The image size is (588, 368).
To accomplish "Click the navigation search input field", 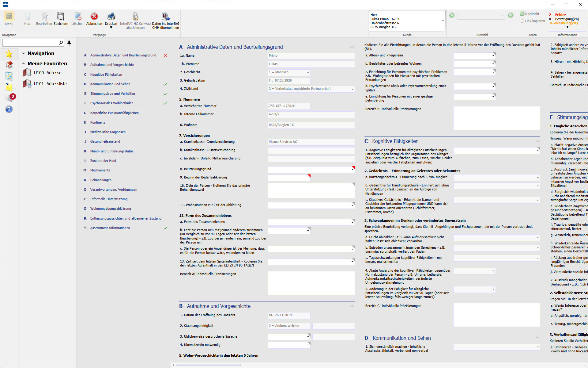I will pyautogui.click(x=30, y=43).
